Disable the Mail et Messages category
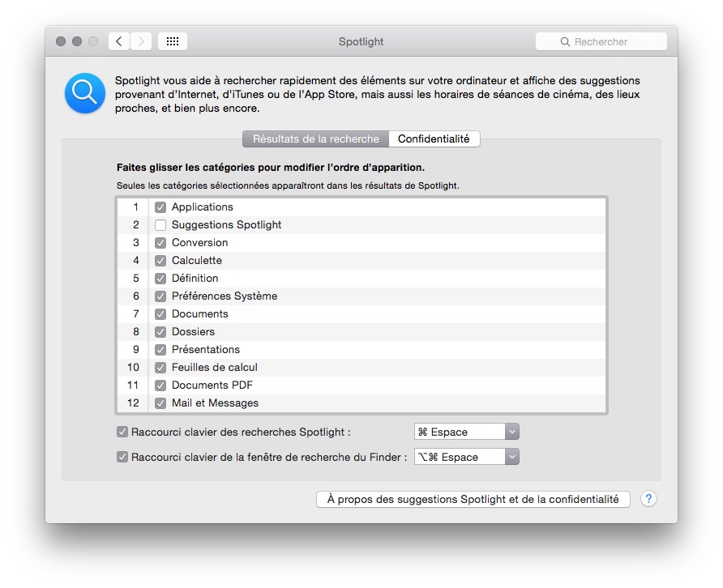 coord(160,403)
